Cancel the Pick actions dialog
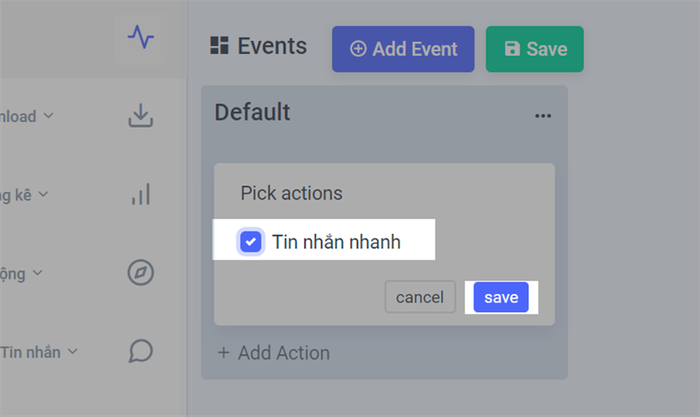 pyautogui.click(x=420, y=297)
